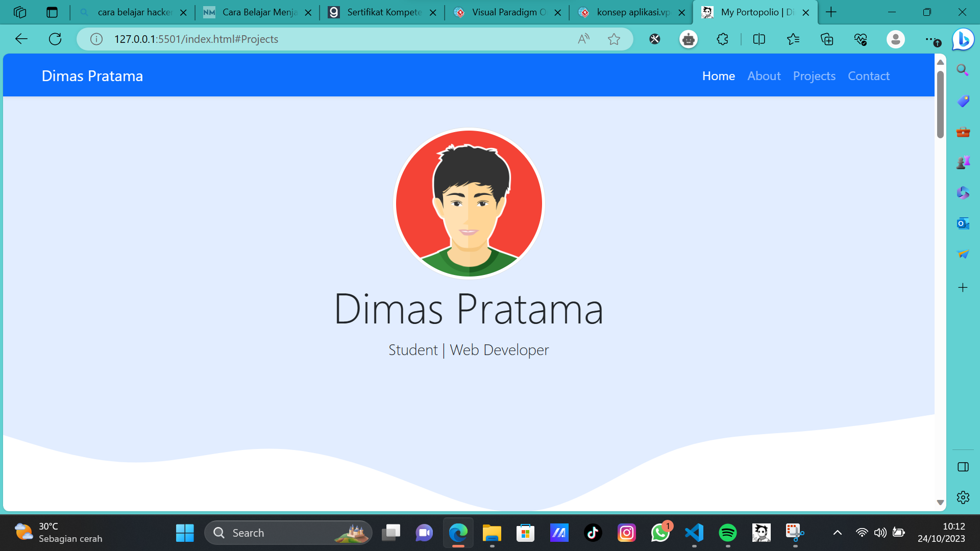The height and width of the screenshot is (551, 980).
Task: Click the sidebar Search magnifier icon
Action: tap(963, 70)
